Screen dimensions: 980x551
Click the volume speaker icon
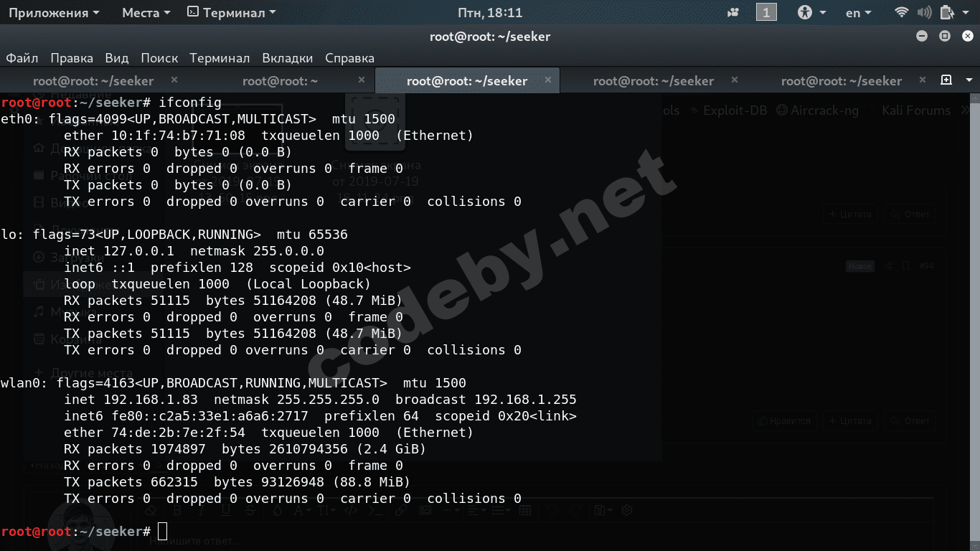pos(925,13)
